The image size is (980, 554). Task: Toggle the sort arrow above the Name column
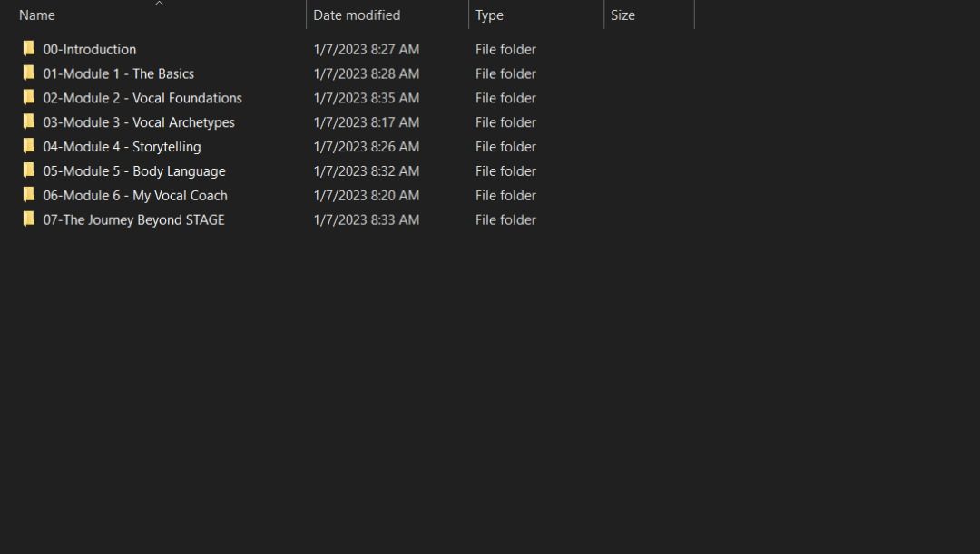(160, 4)
